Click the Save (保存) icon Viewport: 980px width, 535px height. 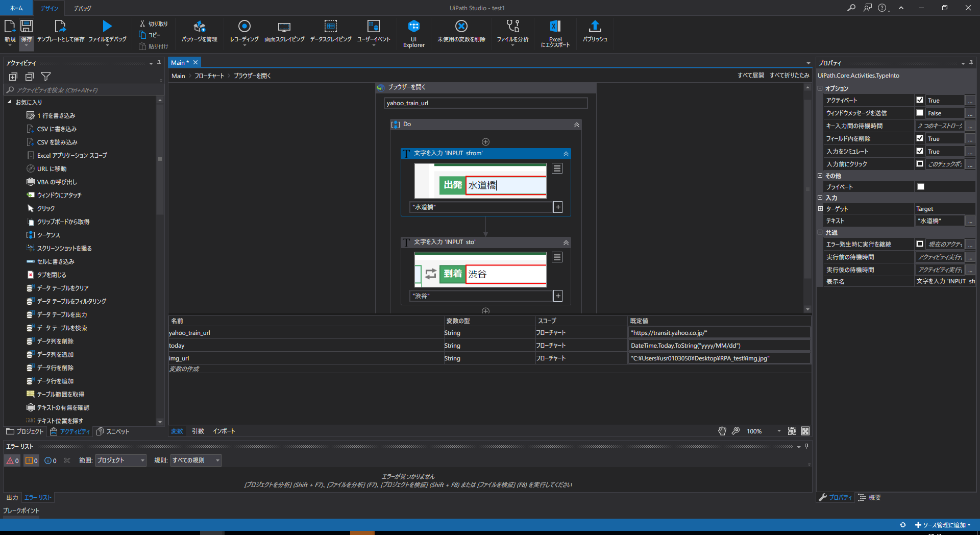click(27, 26)
